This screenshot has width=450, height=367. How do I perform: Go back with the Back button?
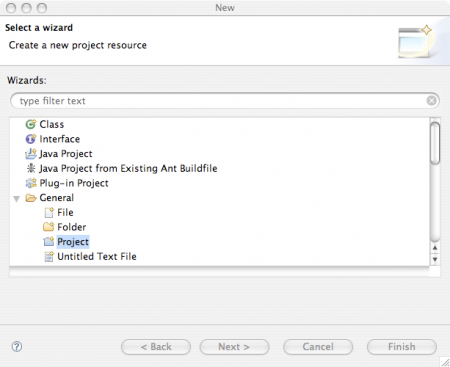[x=156, y=347]
